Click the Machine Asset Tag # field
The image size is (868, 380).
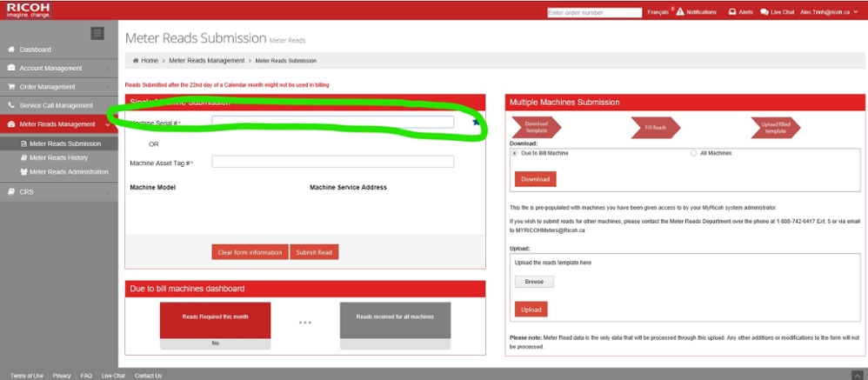tap(333, 162)
